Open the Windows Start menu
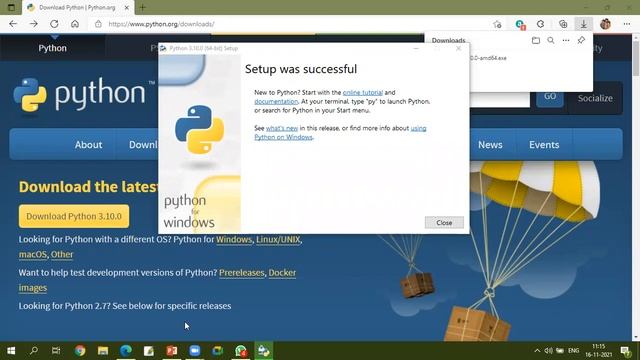The width and height of the screenshot is (640, 360). (x=11, y=351)
